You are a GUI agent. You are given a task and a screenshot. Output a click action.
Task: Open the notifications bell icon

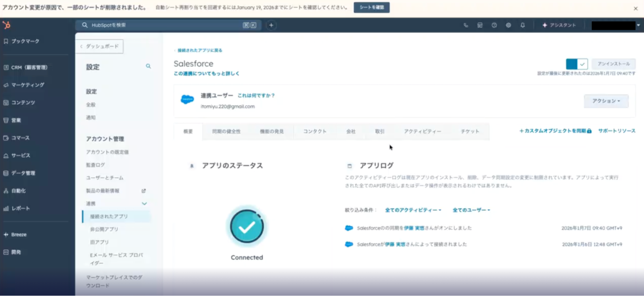click(523, 25)
